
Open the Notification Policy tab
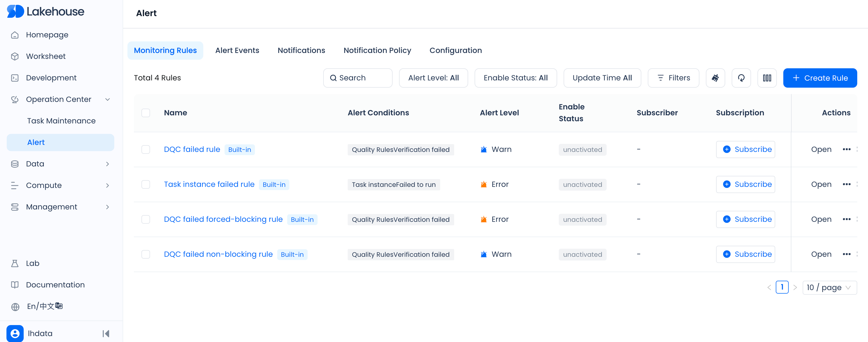coord(377,51)
